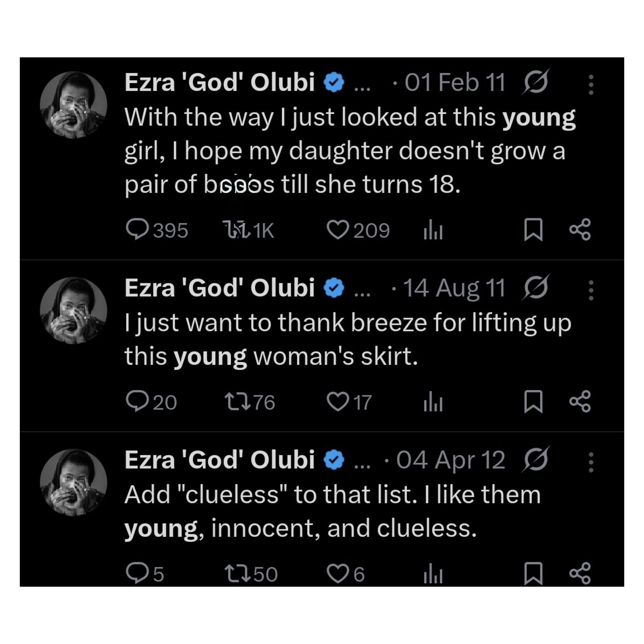Click Ezra's profile picture on the middle tweet
Image resolution: width=644 pixels, height=644 pixels.
pyautogui.click(x=73, y=310)
